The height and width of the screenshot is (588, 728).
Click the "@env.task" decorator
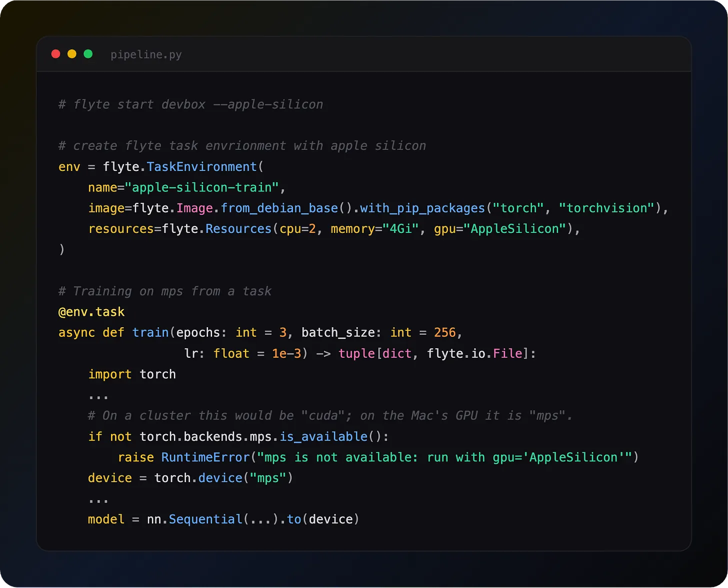pos(91,312)
